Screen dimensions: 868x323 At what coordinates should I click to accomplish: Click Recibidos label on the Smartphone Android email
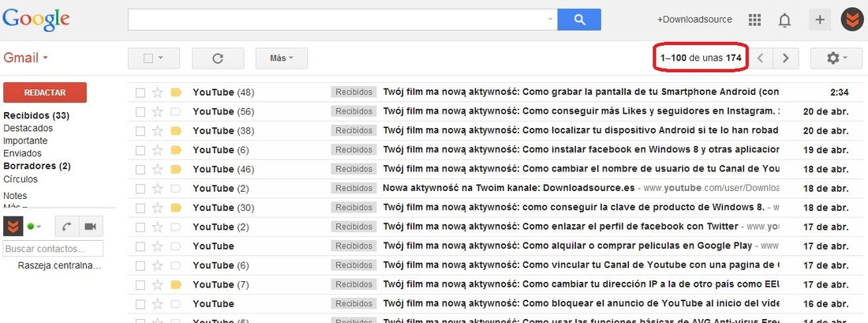pyautogui.click(x=354, y=92)
